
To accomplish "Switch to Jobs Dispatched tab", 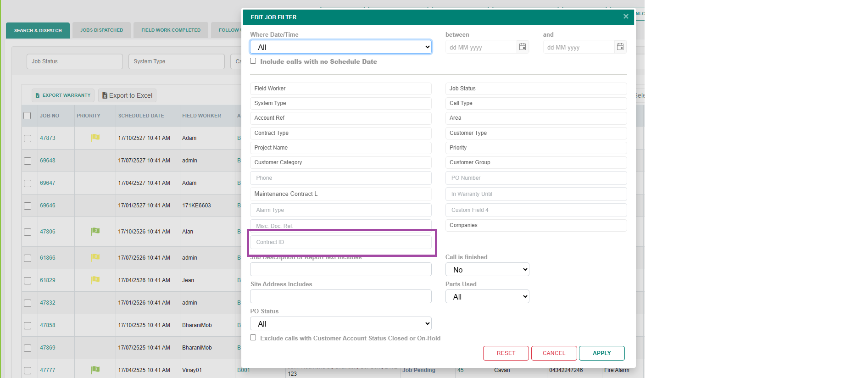I will pyautogui.click(x=101, y=30).
